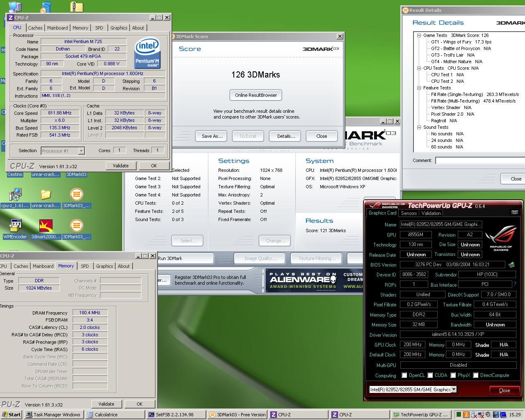Image resolution: width=525 pixels, height=420 pixels.
Task: Click the 'Intel Pentium M 725' name field
Action: 83,41
